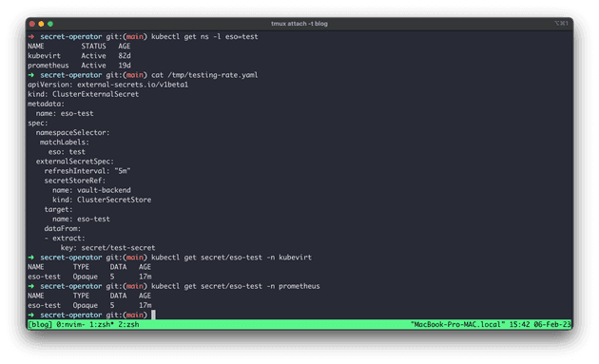This screenshot has width=599, height=364.
Task: Click the Active status for kubevirt
Action: 93,56
